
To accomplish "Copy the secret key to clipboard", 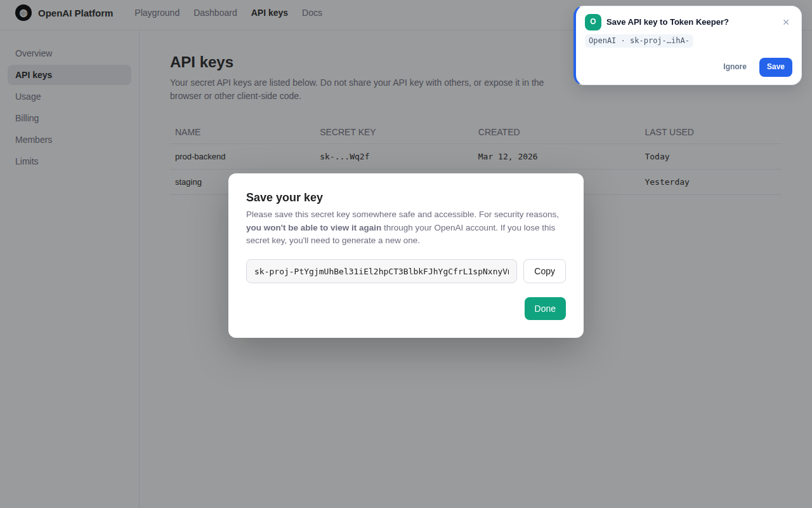I will pos(544,271).
